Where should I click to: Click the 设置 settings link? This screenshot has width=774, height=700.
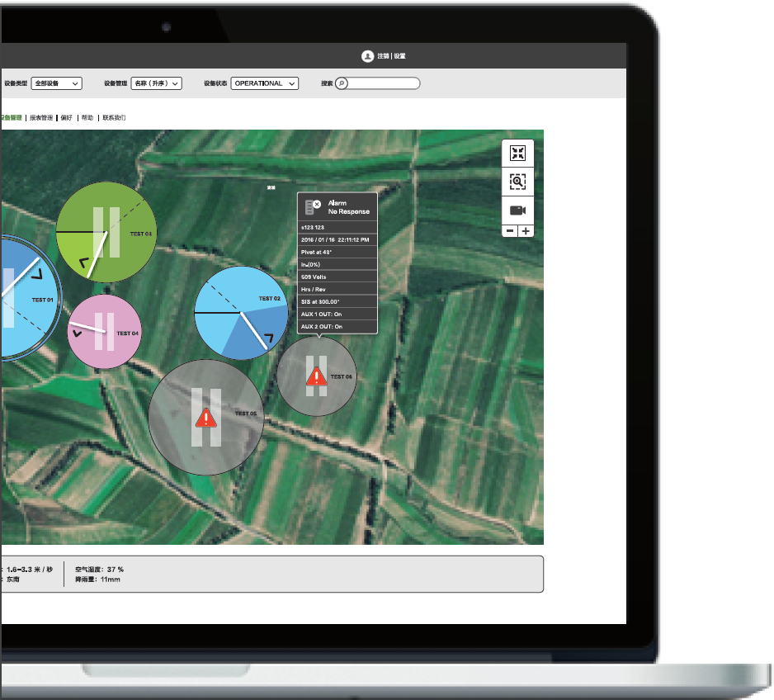coord(400,56)
